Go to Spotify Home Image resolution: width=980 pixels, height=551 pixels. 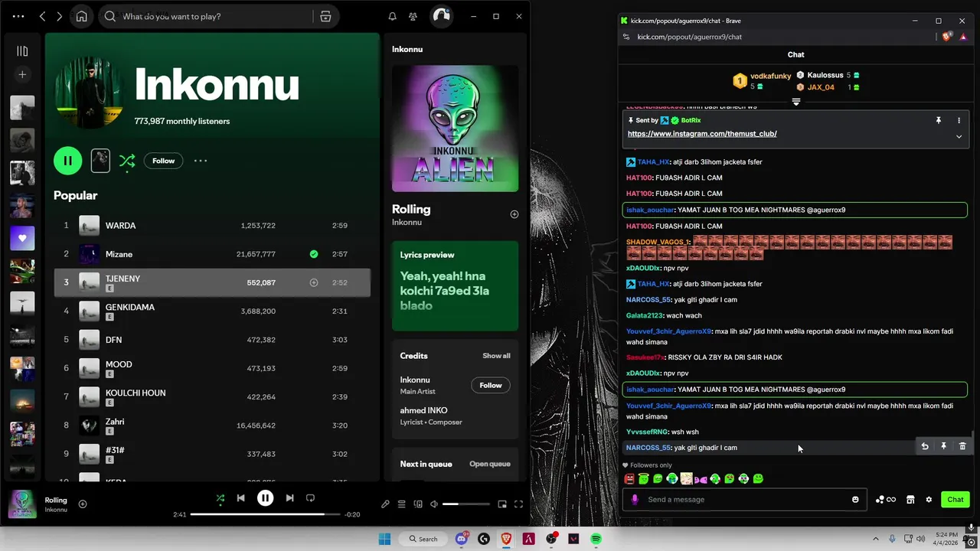(x=81, y=16)
